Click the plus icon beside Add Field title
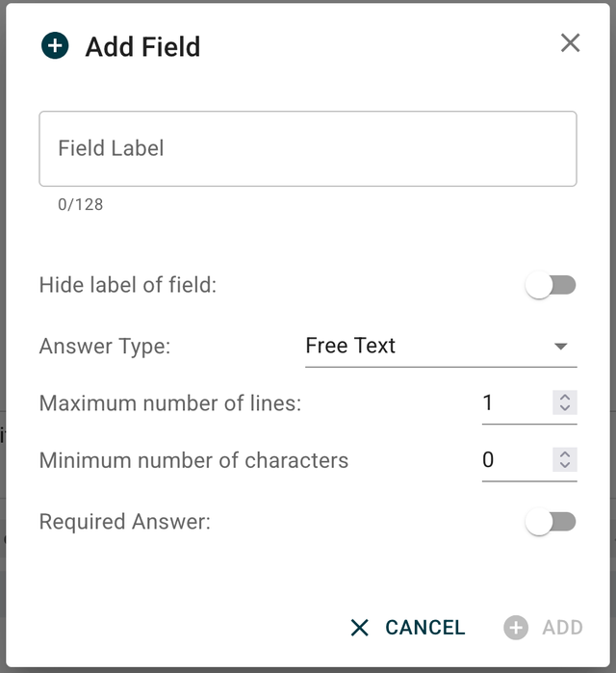 55,45
